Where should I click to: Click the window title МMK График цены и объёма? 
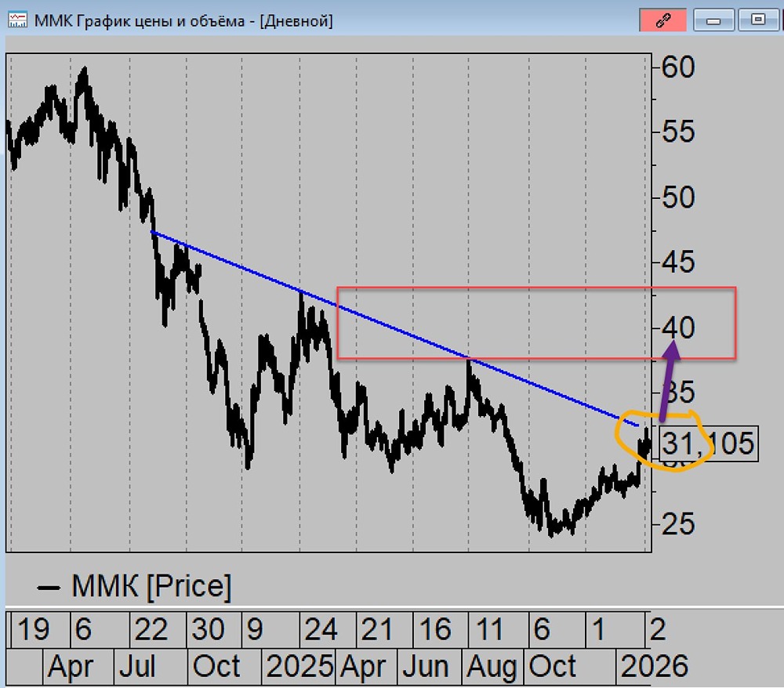pos(140,21)
